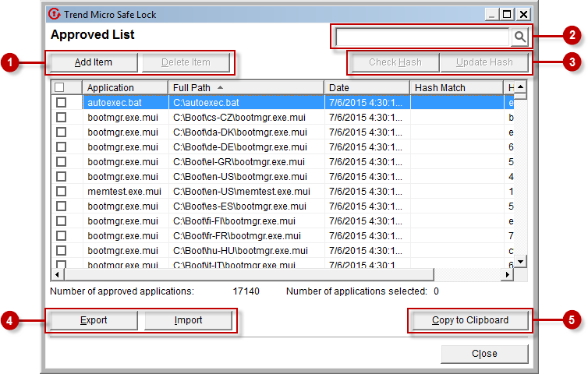
Task: Open the Import dialog
Action: click(188, 320)
